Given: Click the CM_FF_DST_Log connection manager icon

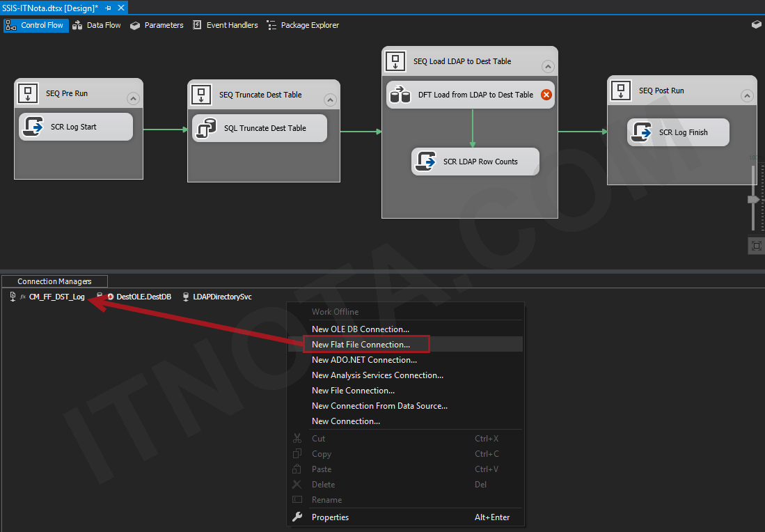Looking at the screenshot, I should (x=13, y=296).
